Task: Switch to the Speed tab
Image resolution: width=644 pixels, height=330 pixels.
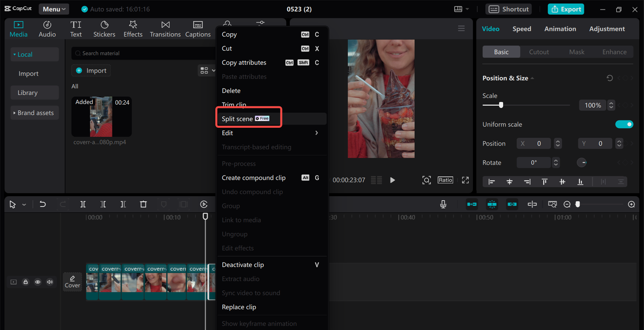Action: (x=522, y=29)
